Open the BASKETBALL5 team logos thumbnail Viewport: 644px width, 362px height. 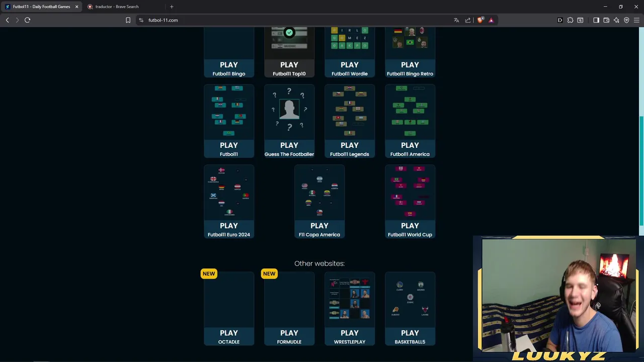410,299
